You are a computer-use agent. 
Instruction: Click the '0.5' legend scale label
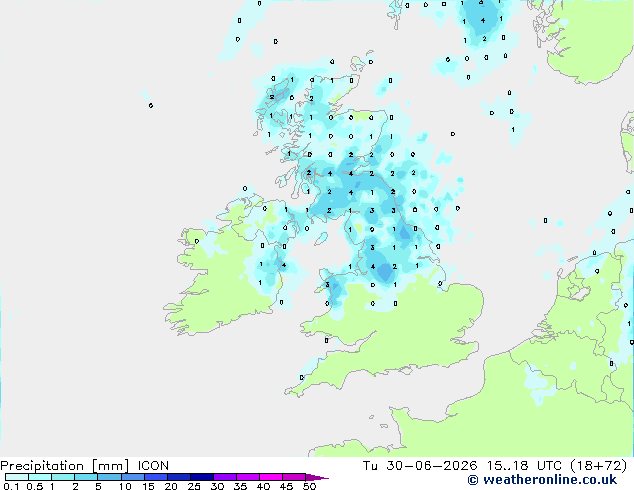click(35, 486)
